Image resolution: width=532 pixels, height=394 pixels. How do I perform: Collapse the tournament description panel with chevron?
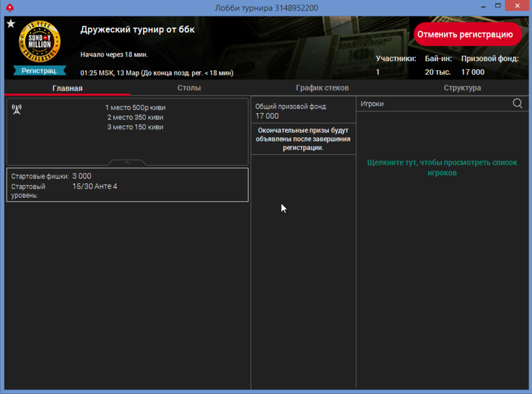tap(127, 162)
